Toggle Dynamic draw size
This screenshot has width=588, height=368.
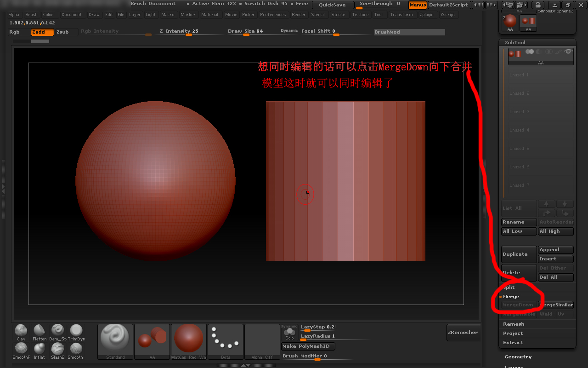pos(289,31)
